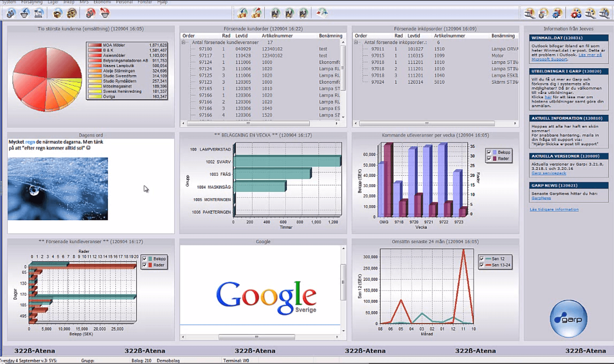
Task: Click the Läs tidigare information link
Action: 554,209
